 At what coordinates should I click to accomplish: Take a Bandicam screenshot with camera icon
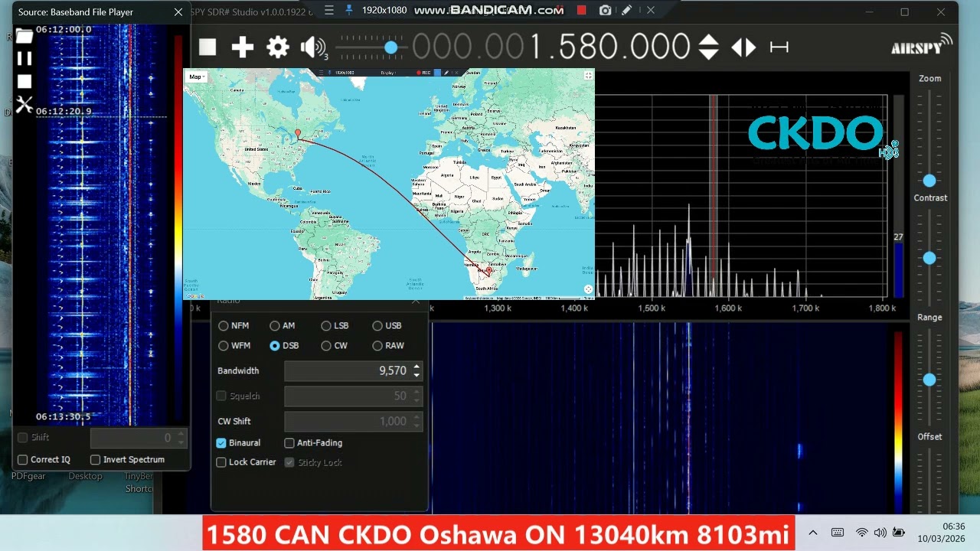[x=606, y=11]
